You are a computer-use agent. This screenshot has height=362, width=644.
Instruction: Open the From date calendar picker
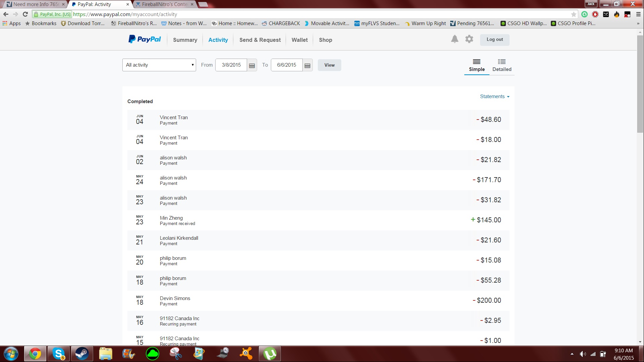point(252,65)
